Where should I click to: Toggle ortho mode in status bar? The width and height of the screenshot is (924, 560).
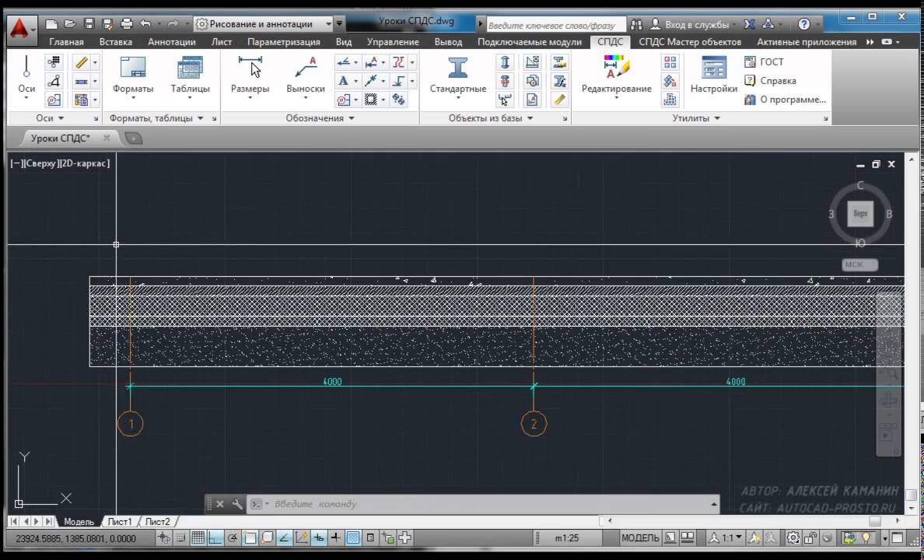click(x=215, y=537)
